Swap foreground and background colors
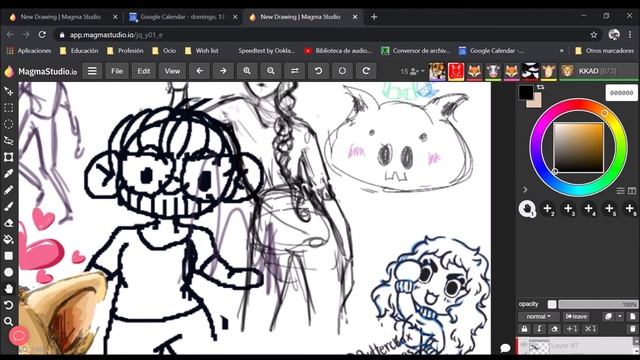Image resolution: width=640 pixels, height=360 pixels. 540,87
